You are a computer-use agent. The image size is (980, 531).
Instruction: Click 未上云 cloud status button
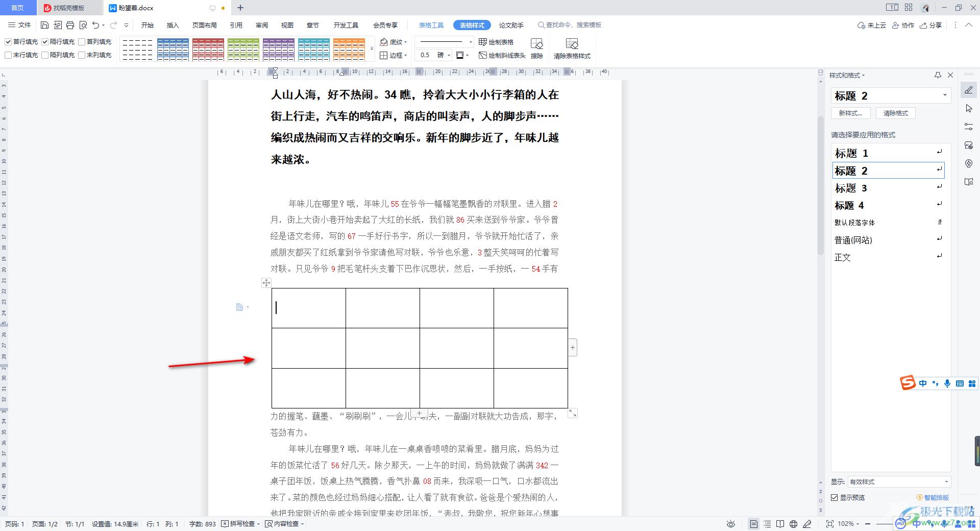coord(872,25)
